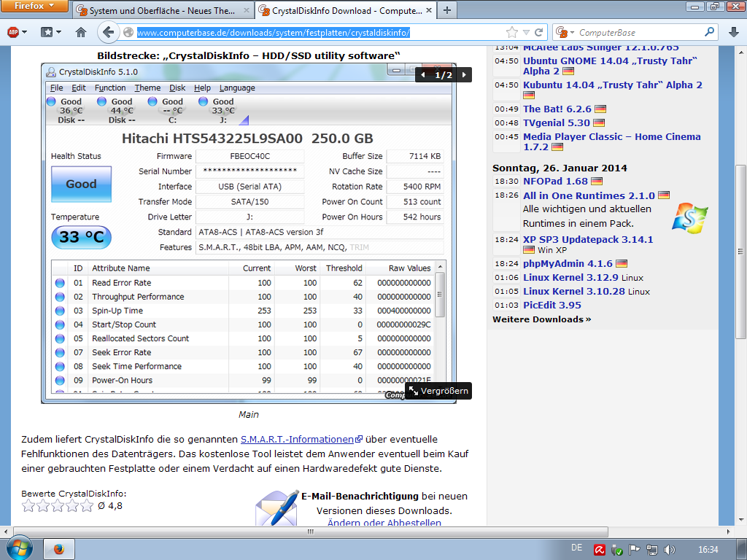Image resolution: width=747 pixels, height=560 pixels.
Task: Click page scroll-down arrow
Action: pyautogui.click(x=740, y=519)
